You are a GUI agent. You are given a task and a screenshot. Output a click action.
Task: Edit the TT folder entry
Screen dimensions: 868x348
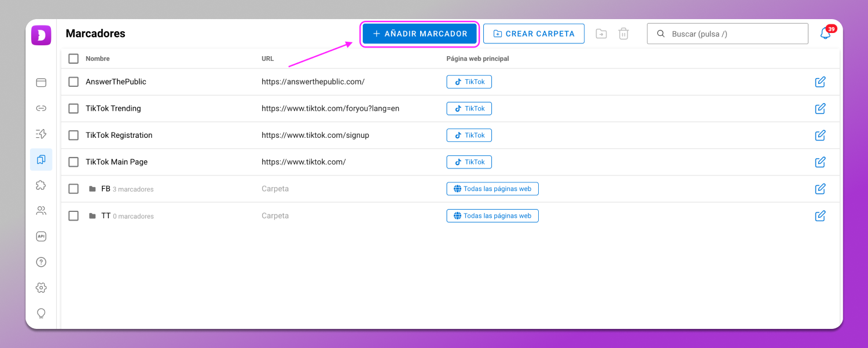coord(820,216)
